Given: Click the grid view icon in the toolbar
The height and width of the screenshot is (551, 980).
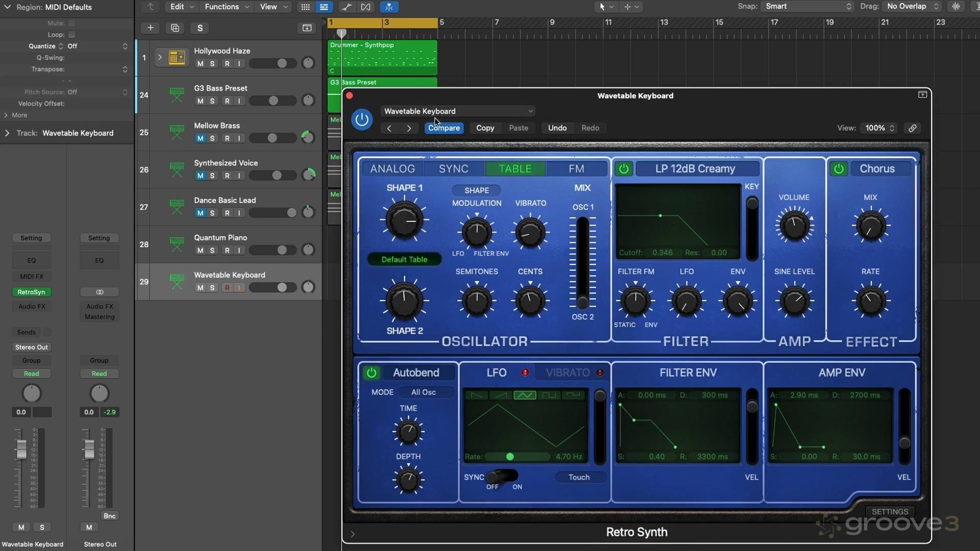Looking at the screenshot, I should pyautogui.click(x=305, y=7).
